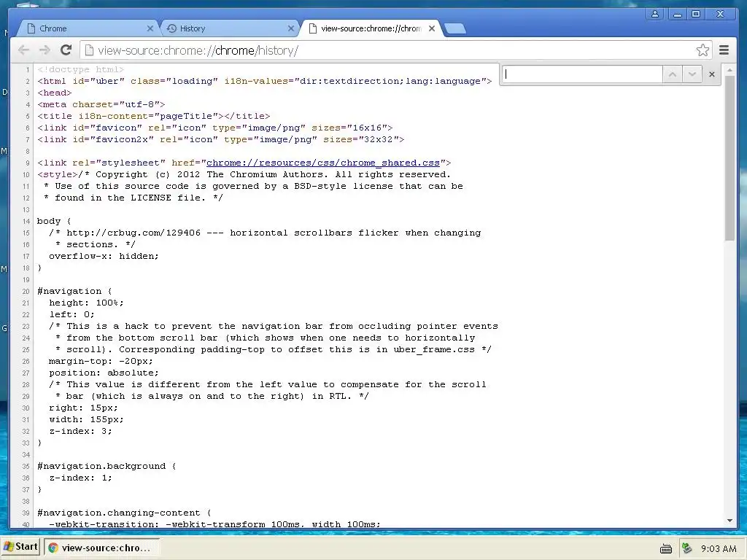Close the find bar
Image resolution: width=747 pixels, height=560 pixels.
pos(712,74)
